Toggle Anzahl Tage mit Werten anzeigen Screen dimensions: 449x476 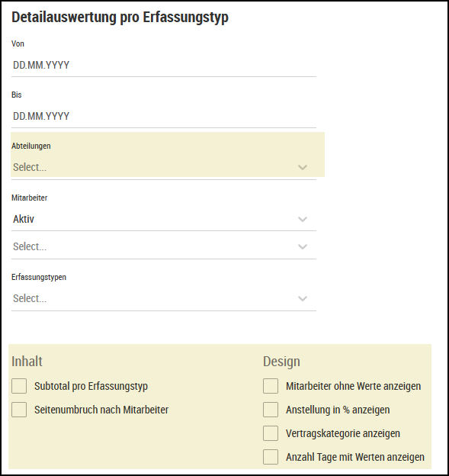point(271,457)
